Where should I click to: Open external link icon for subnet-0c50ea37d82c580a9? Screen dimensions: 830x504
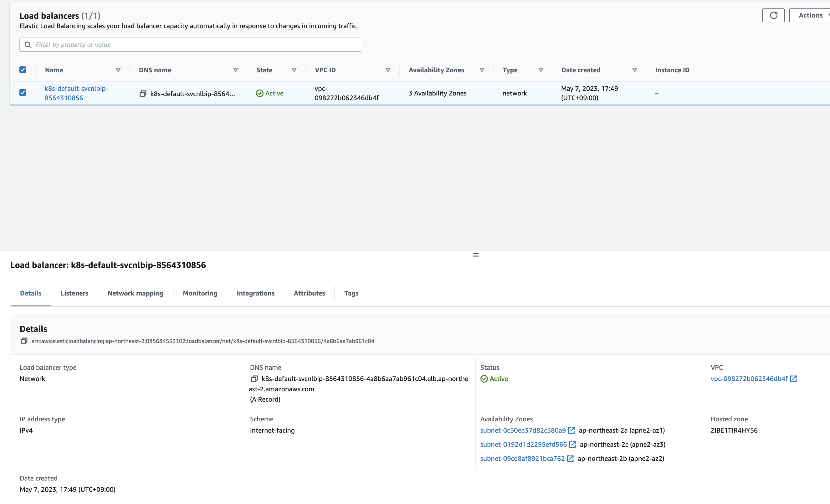click(571, 430)
